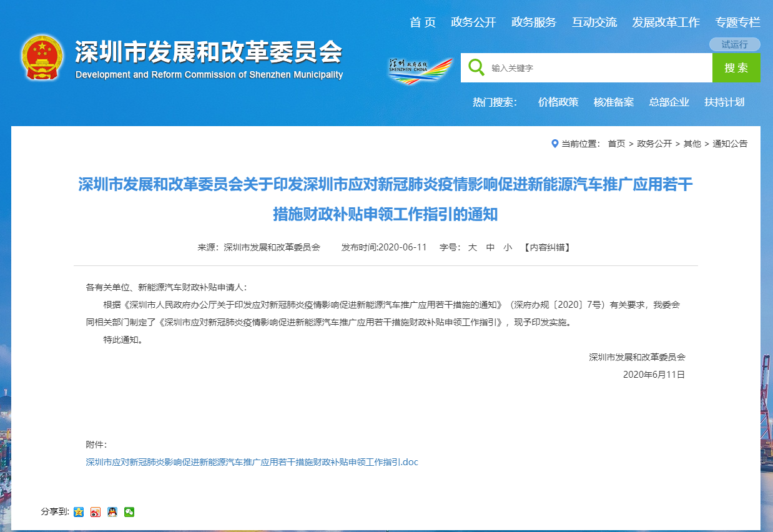Image resolution: width=773 pixels, height=532 pixels.
Task: Set font size to 大 (large)
Action: 473,247
